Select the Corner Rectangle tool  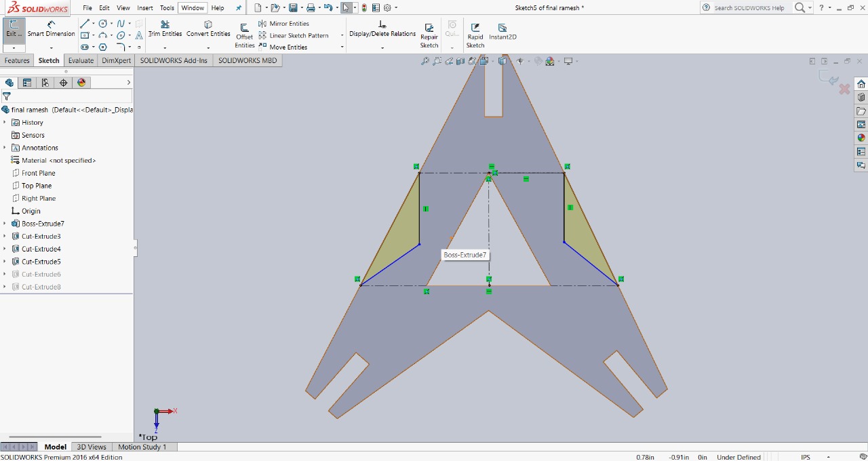(85, 35)
